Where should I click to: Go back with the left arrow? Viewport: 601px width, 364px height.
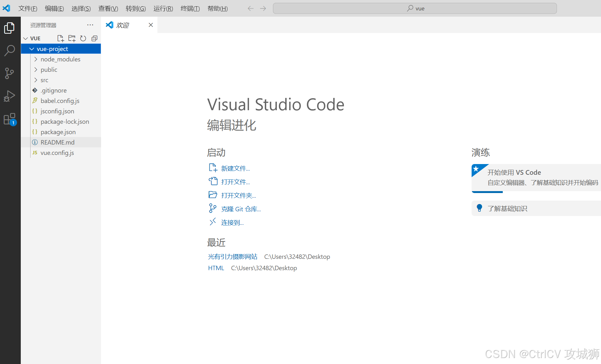click(251, 9)
